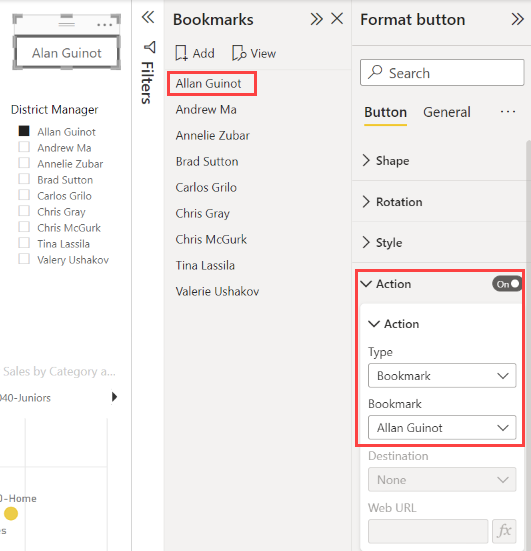
Task: Check Annelie Zubar in slicer
Action: (x=24, y=163)
